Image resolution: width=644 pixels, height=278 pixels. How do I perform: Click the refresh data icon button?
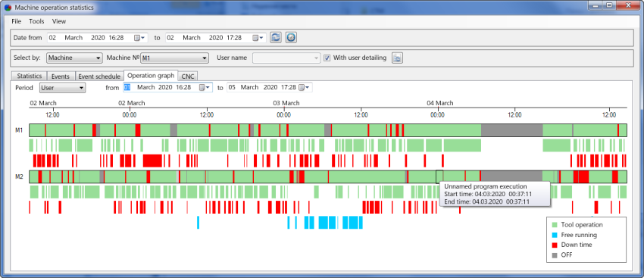[x=276, y=37]
